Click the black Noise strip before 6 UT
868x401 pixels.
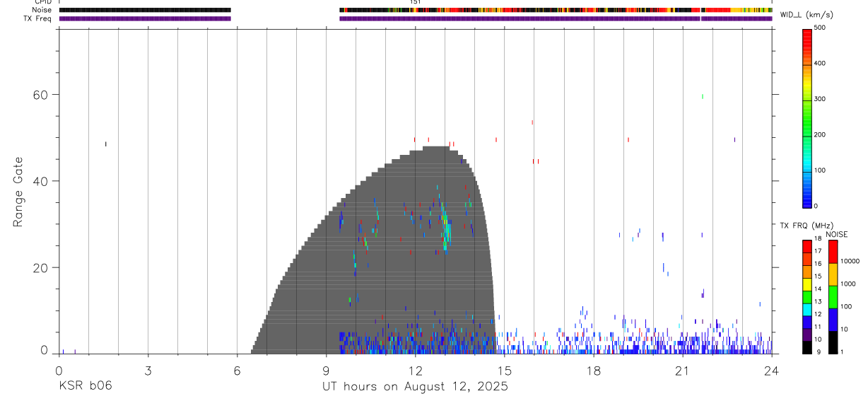(x=145, y=10)
